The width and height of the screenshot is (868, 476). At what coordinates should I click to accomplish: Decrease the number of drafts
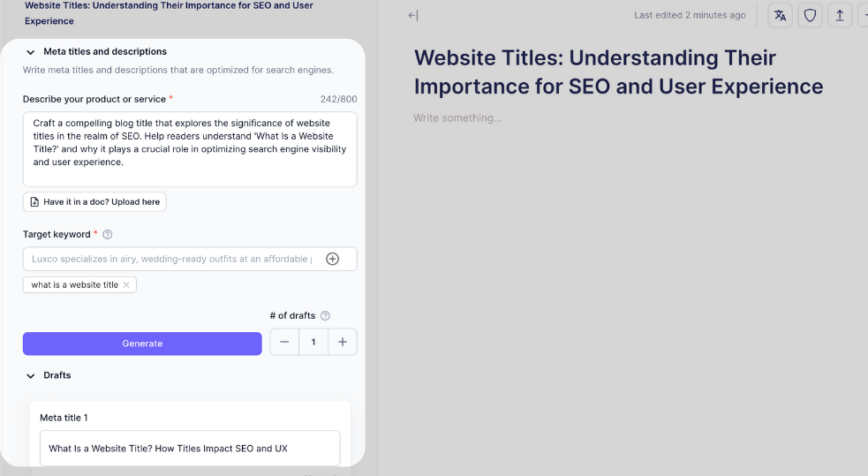[x=284, y=343]
